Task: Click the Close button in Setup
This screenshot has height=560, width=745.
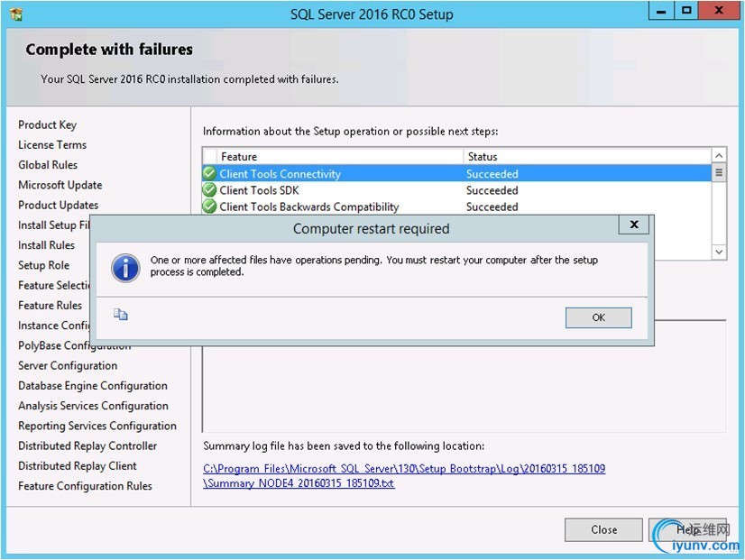Action: click(603, 529)
